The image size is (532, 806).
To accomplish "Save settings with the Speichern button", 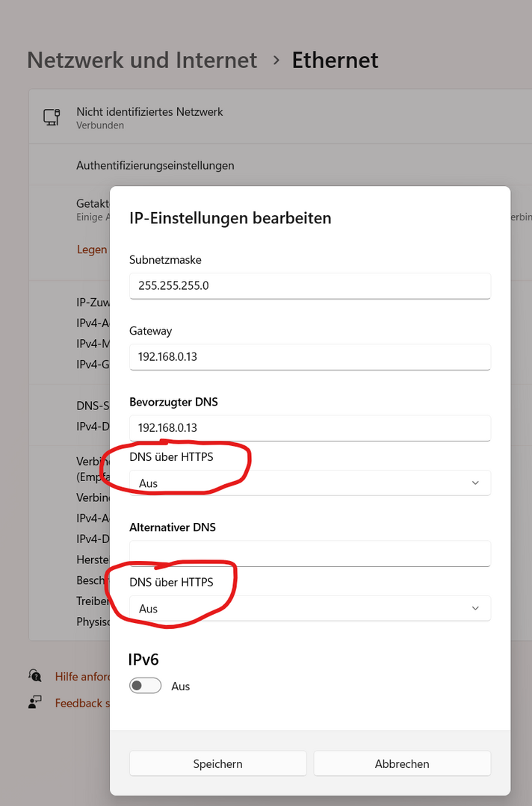I will point(218,763).
